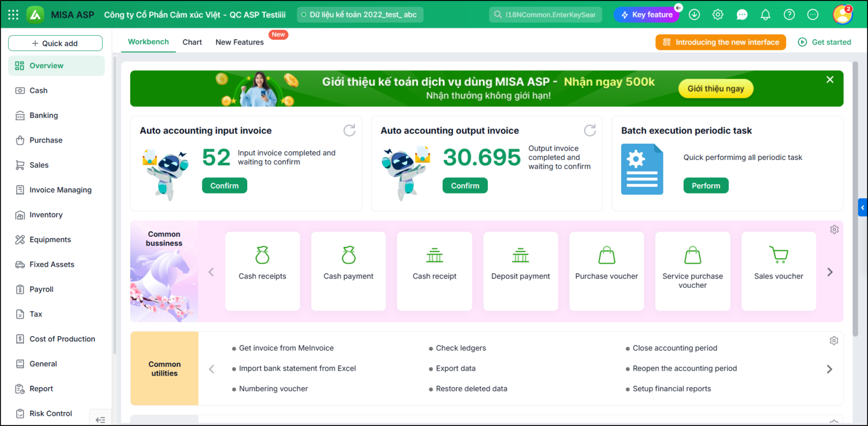Open the accounting data selector
This screenshot has width=868, height=426.
tap(360, 15)
